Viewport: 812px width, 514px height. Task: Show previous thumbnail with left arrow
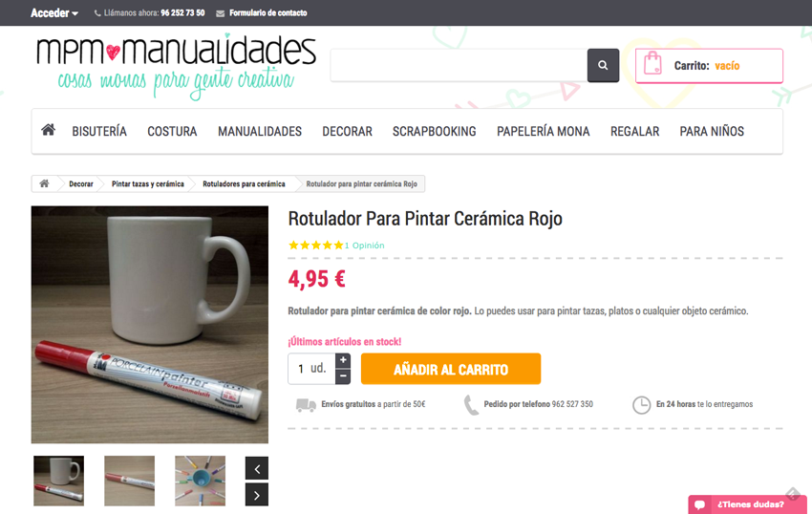pos(257,468)
